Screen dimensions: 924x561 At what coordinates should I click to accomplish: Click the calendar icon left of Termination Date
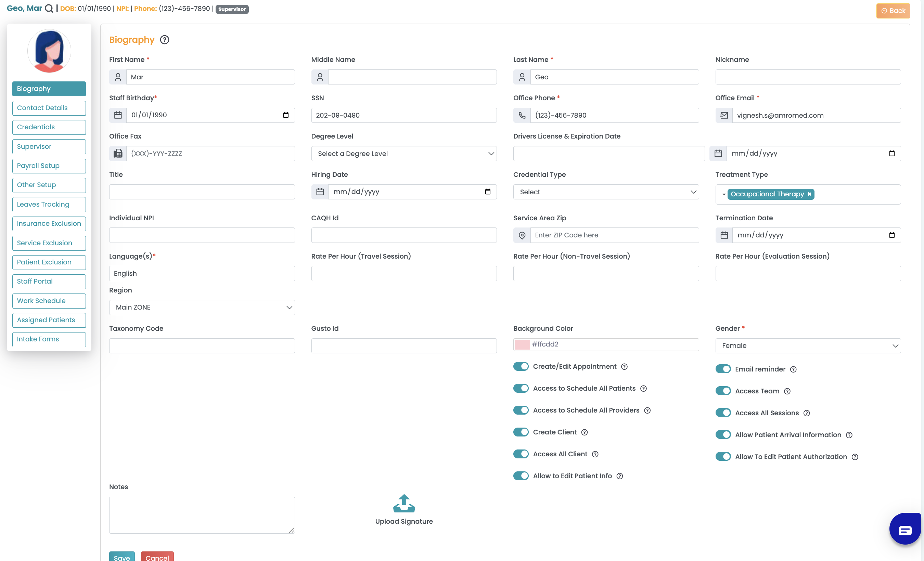pyautogui.click(x=724, y=235)
